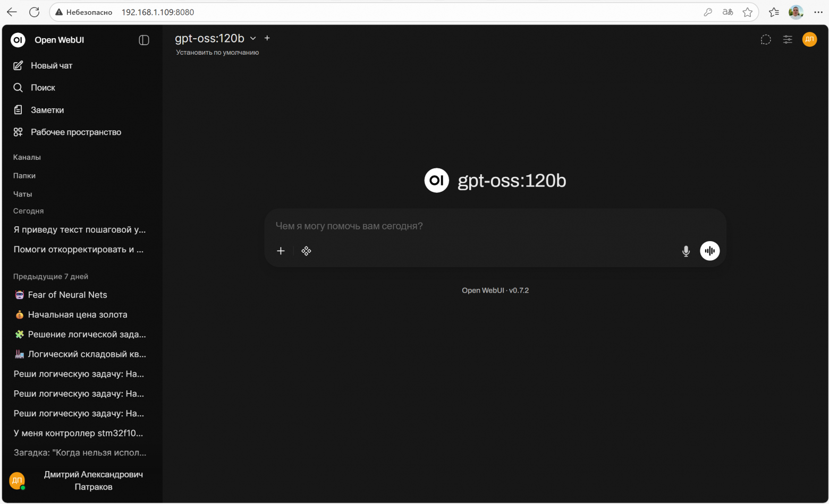829x504 pixels.
Task: Click 'Установить по умолчанию' link
Action: (x=217, y=53)
